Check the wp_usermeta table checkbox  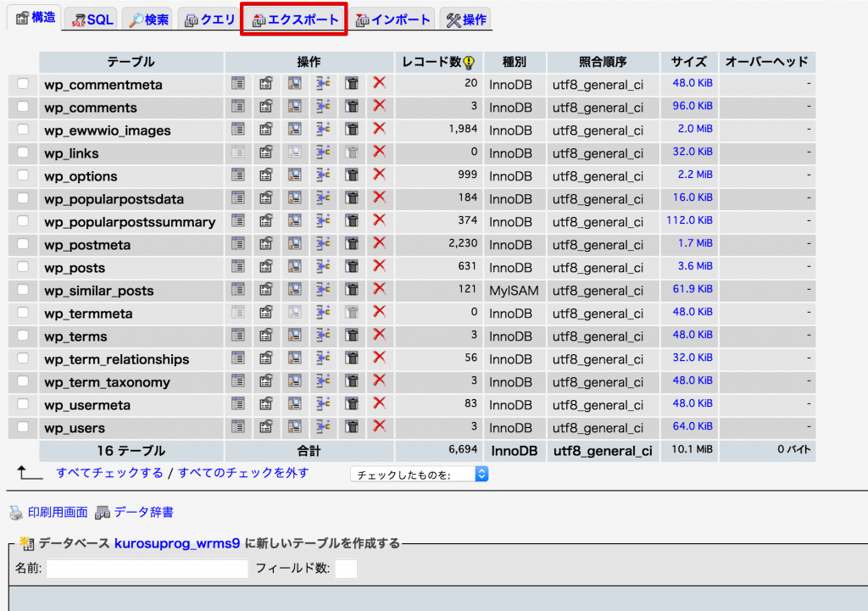23,404
